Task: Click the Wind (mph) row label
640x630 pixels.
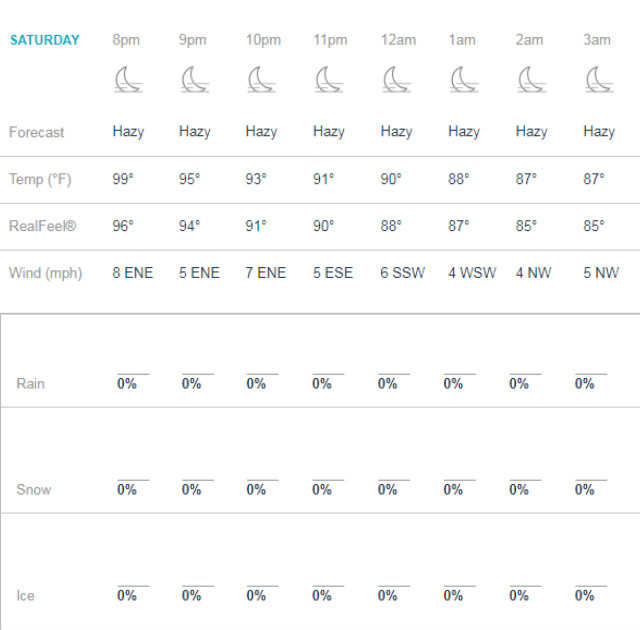Action: tap(46, 273)
